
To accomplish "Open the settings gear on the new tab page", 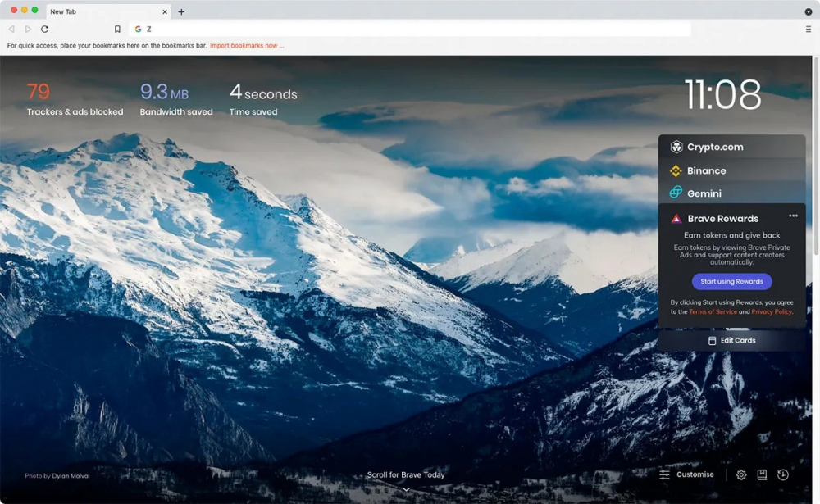I will click(741, 474).
